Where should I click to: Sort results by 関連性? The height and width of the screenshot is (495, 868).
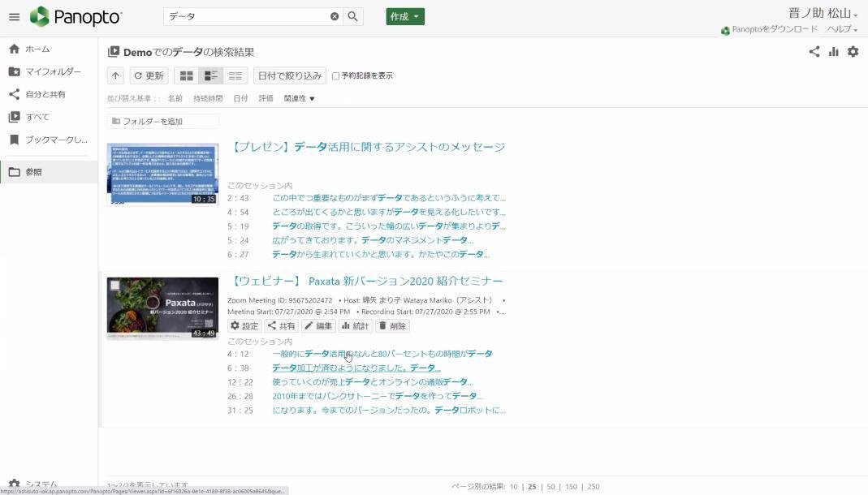[x=299, y=98]
